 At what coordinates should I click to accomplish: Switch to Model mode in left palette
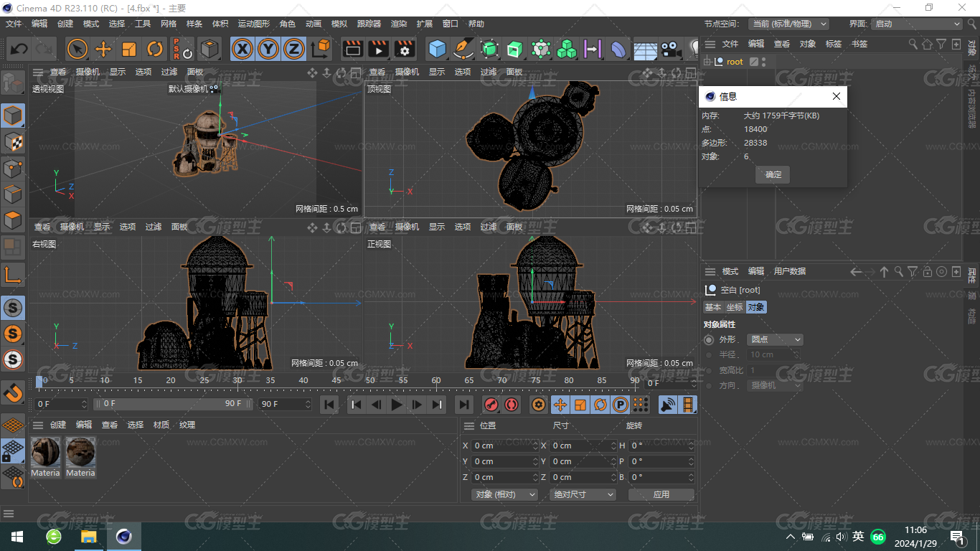coord(13,116)
